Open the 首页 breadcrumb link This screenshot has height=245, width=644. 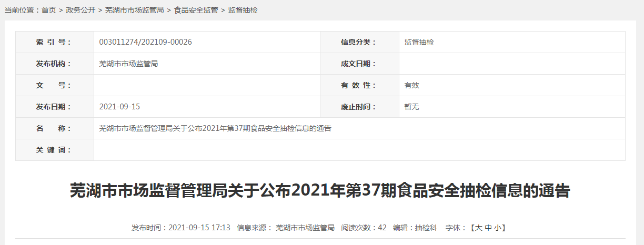click(48, 10)
